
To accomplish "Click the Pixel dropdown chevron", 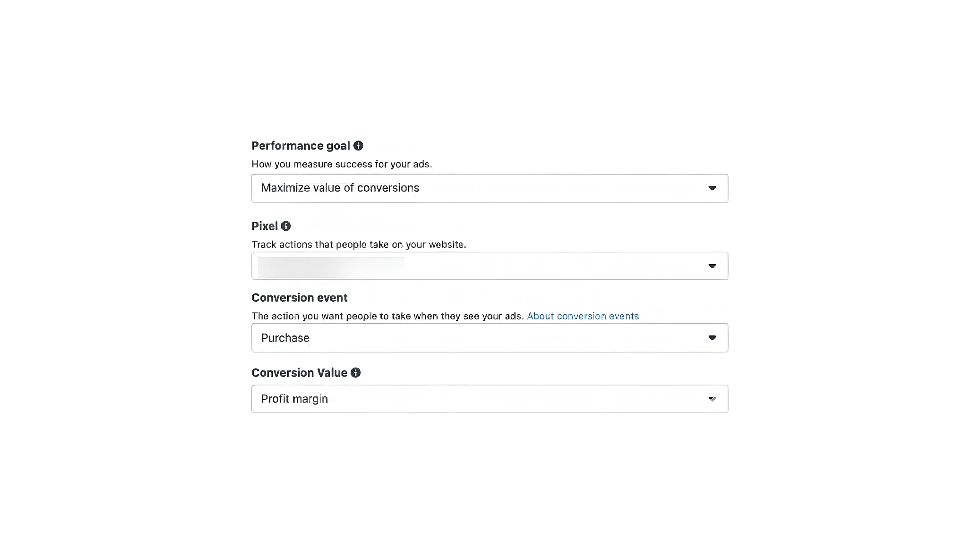I will coord(712,266).
